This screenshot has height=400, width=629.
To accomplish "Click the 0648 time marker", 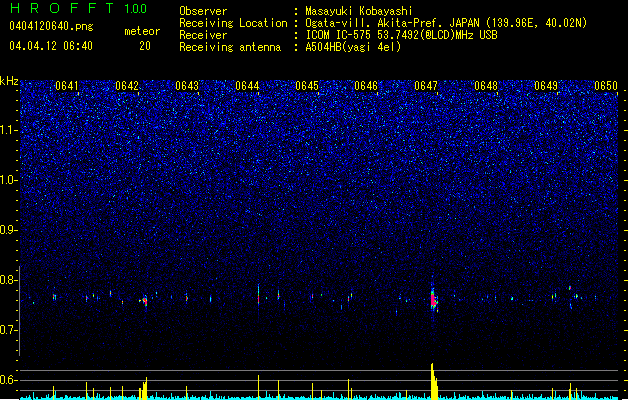I will point(486,86).
